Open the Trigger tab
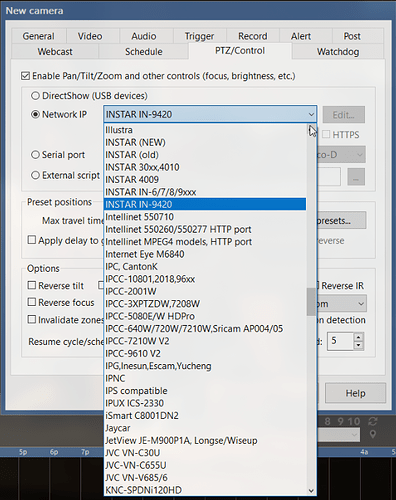The width and height of the screenshot is (396, 500). (x=199, y=36)
